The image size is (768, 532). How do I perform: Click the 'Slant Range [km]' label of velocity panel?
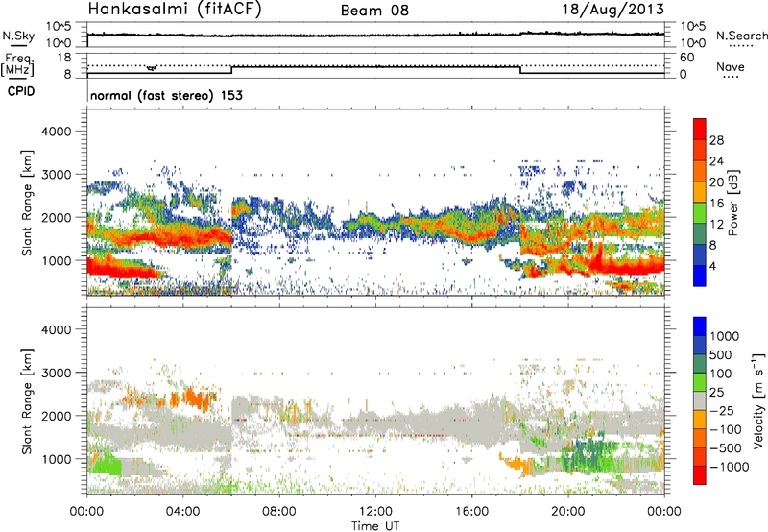click(x=27, y=401)
